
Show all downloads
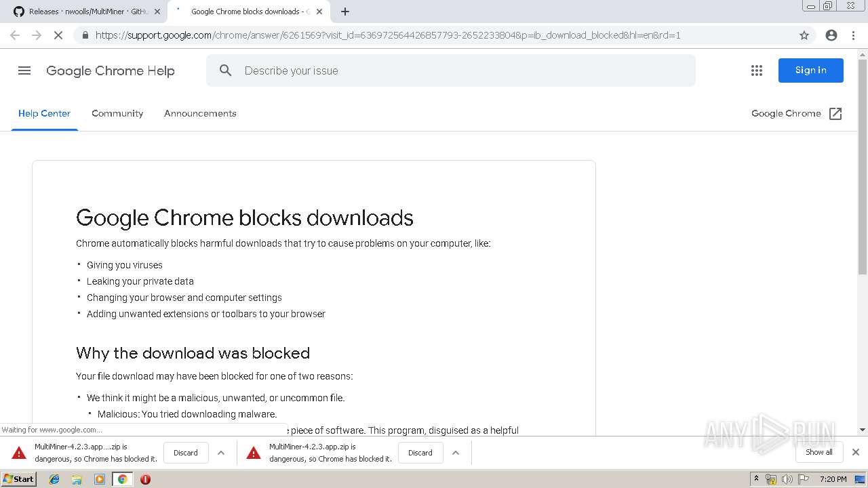click(x=818, y=452)
